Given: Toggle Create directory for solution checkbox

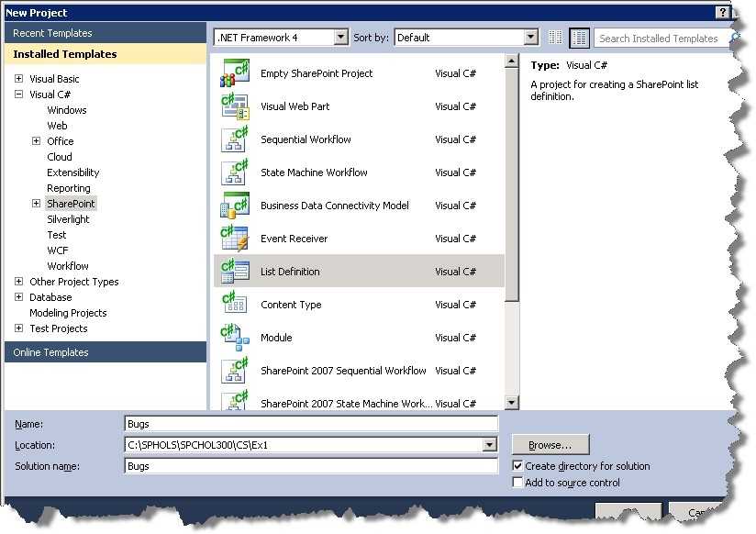Looking at the screenshot, I should (517, 466).
